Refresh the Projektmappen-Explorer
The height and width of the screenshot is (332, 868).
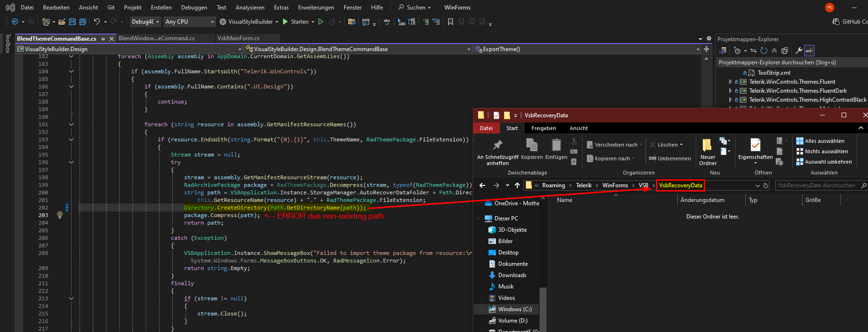click(764, 51)
